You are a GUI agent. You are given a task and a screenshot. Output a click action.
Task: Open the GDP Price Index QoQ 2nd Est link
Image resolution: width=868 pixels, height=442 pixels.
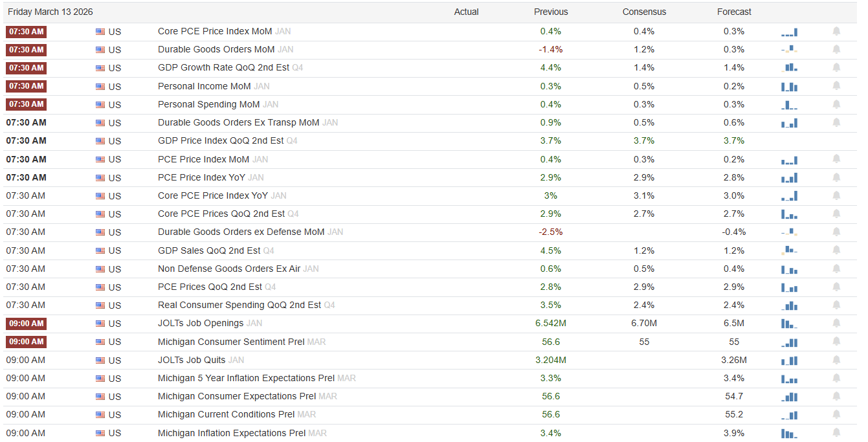[221, 140]
